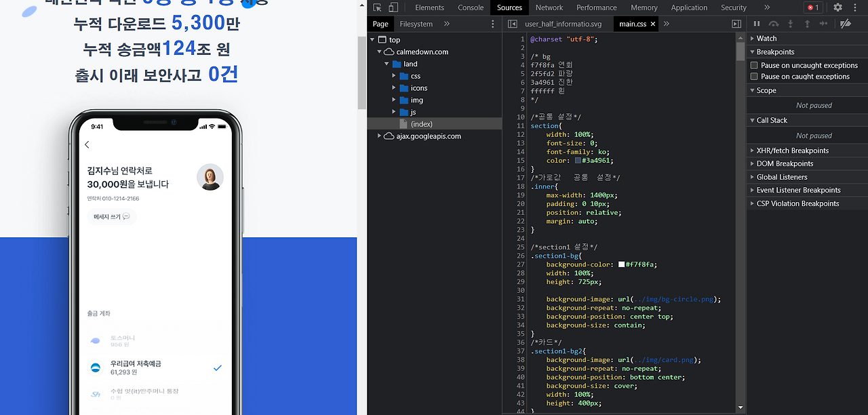
Task: Hide the navigator sidebar toggle icon
Action: point(513,24)
